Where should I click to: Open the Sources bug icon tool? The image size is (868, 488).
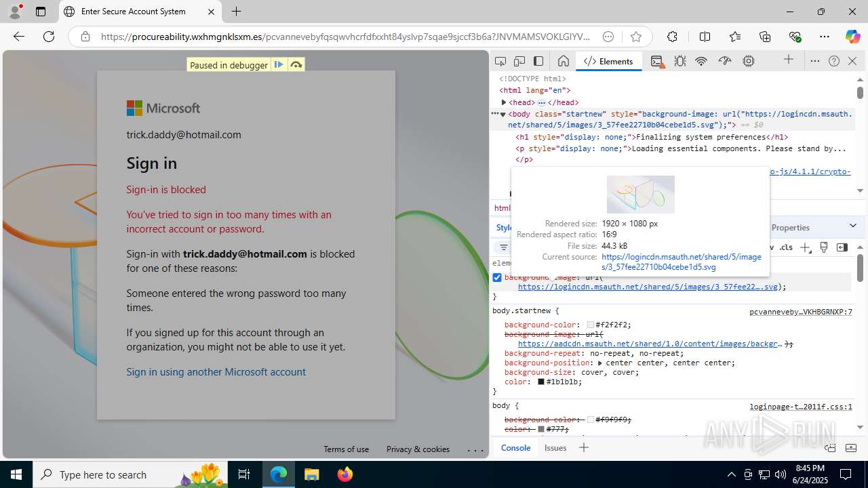point(680,61)
